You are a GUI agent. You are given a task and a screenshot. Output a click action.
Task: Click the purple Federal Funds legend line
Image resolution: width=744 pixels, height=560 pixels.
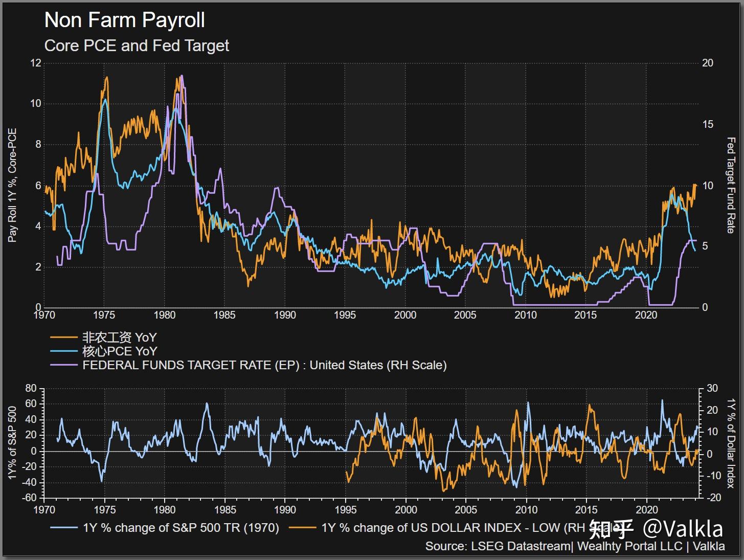pyautogui.click(x=63, y=365)
